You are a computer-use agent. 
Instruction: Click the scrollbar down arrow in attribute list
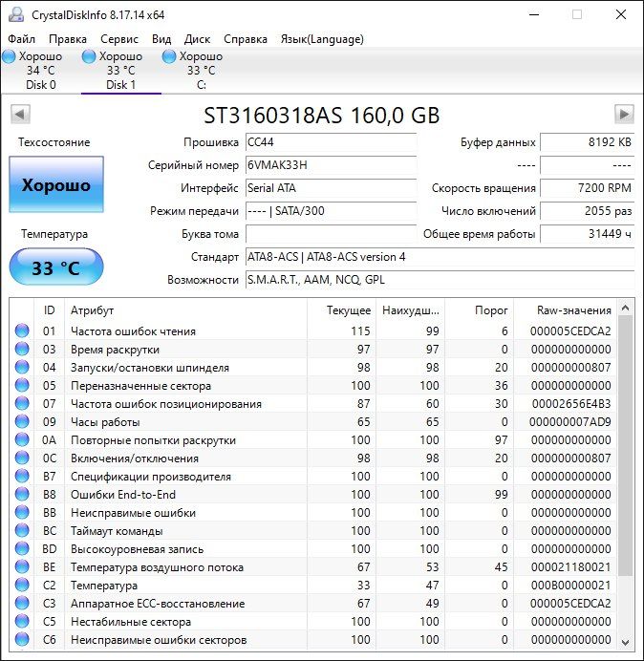click(x=626, y=641)
